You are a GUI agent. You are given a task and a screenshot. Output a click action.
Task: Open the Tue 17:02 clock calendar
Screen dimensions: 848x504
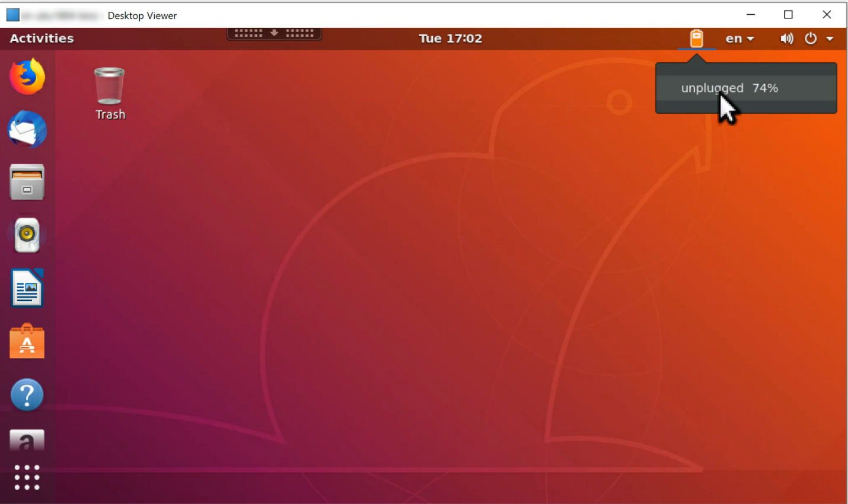pyautogui.click(x=450, y=39)
